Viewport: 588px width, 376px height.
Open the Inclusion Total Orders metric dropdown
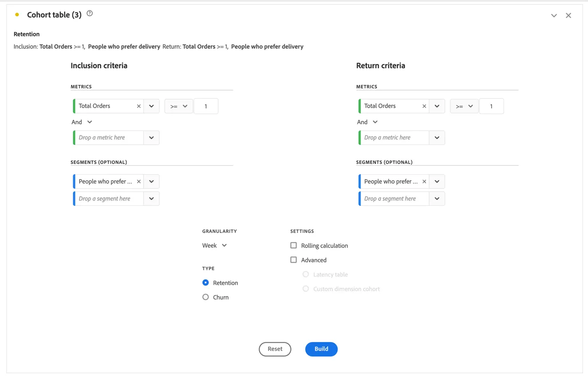tap(152, 106)
